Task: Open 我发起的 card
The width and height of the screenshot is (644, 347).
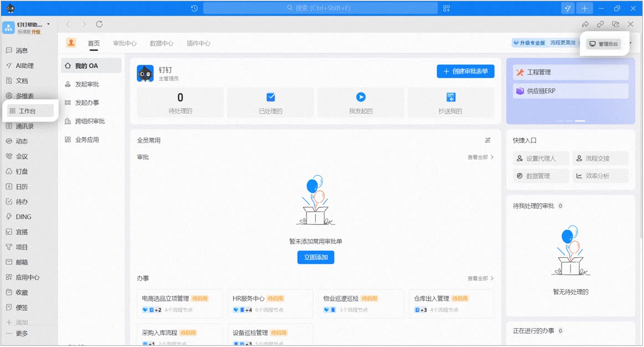Action: [x=360, y=103]
